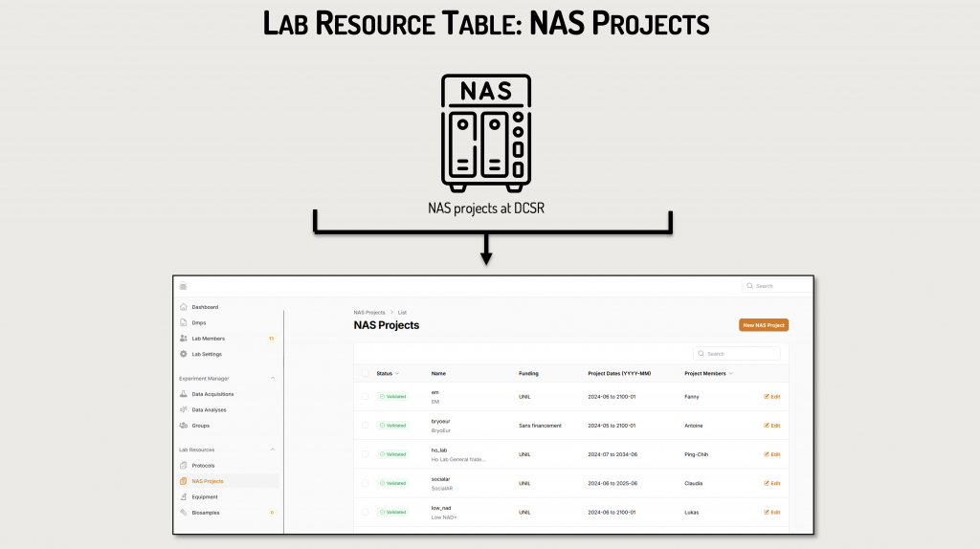Tick the select-all checkbox in table header

[365, 373]
